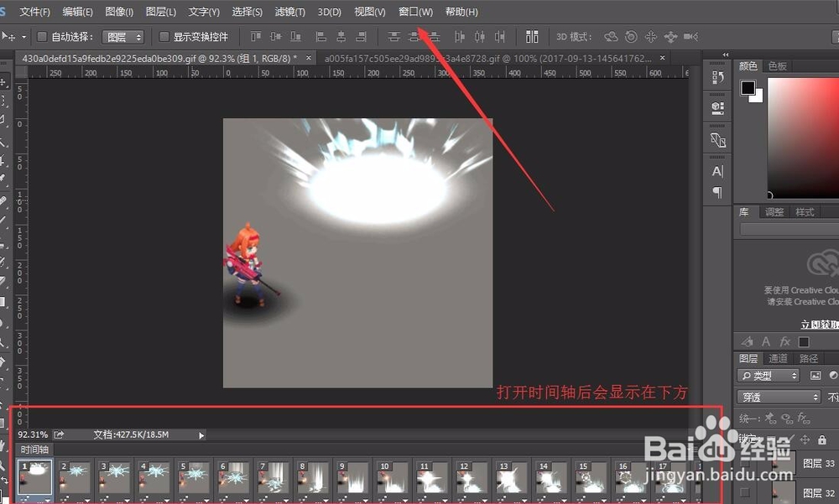The width and height of the screenshot is (839, 504).
Task: Open the Paragraph panel from the sidebar
Action: click(x=719, y=190)
